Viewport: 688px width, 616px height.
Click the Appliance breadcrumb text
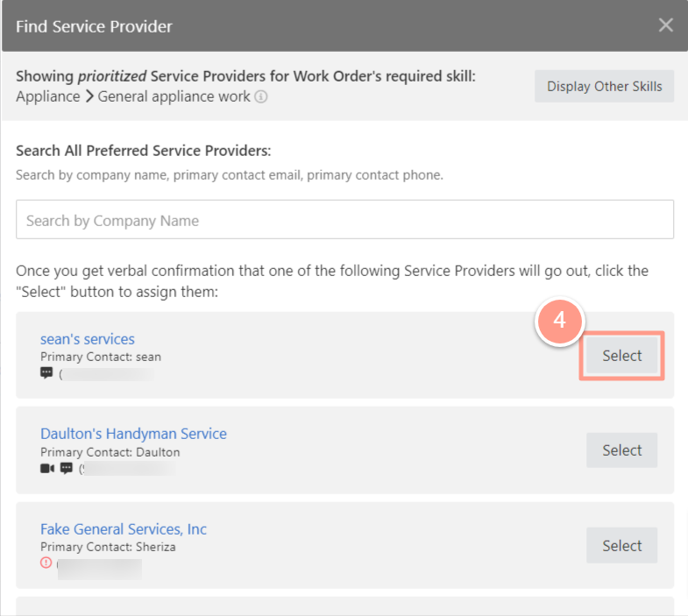pos(48,96)
